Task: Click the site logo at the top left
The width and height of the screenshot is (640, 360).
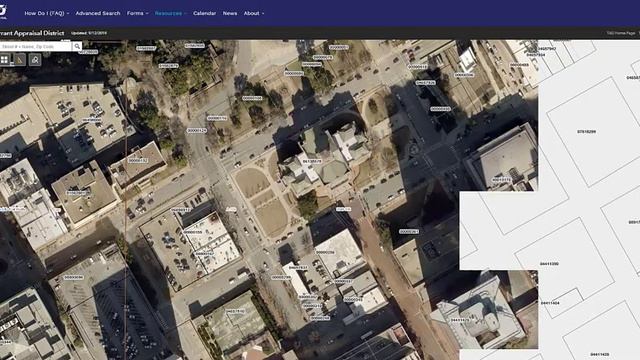Action: tap(2, 11)
